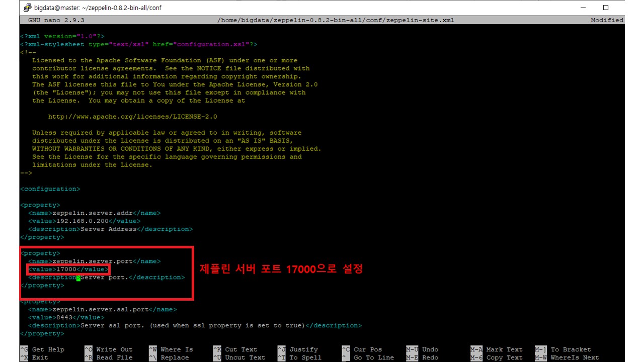Click the 17000 port value line
Screen dimensions: 644x362
(x=68, y=269)
